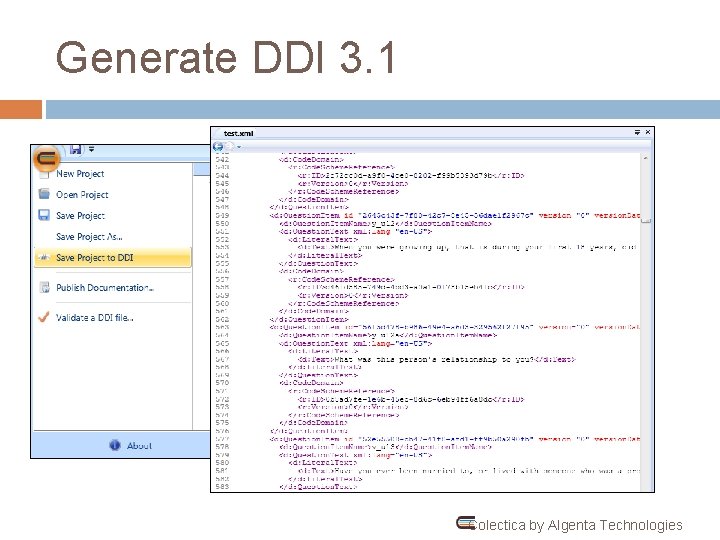Click the Save Project disk icon

(44, 215)
